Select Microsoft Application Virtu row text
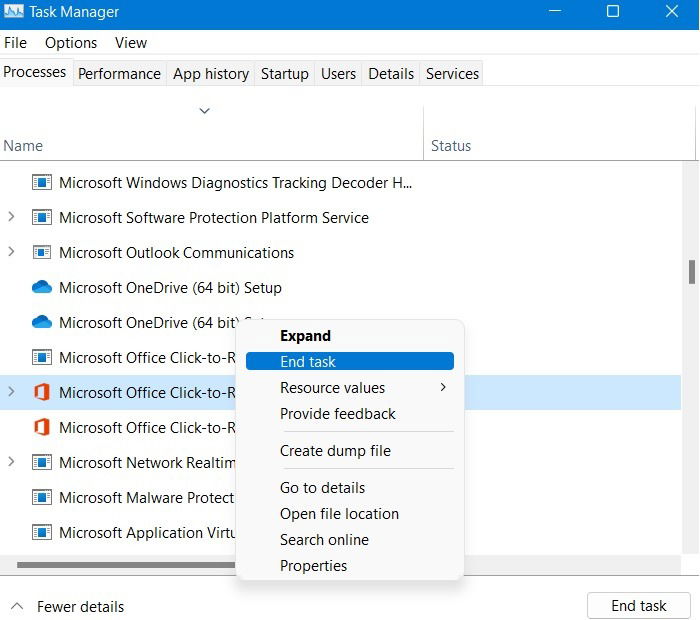Viewport: 700px width, 620px height. [x=147, y=533]
